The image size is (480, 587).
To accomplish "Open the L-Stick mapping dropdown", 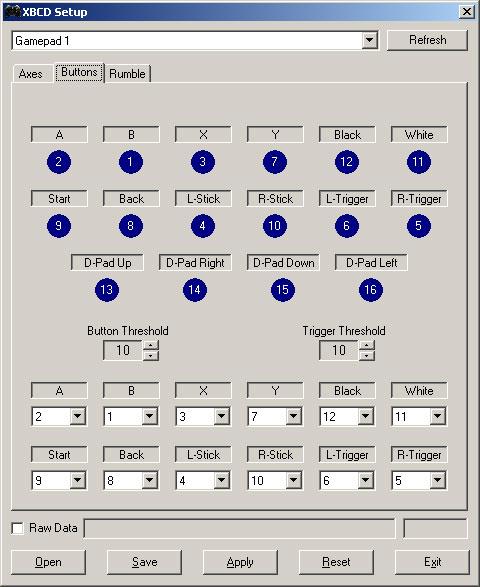I will tap(221, 480).
